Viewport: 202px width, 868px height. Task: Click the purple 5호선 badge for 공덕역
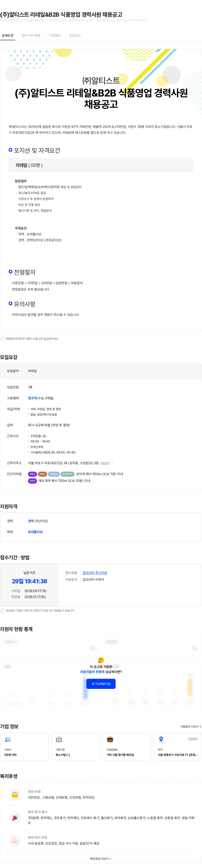32,474
